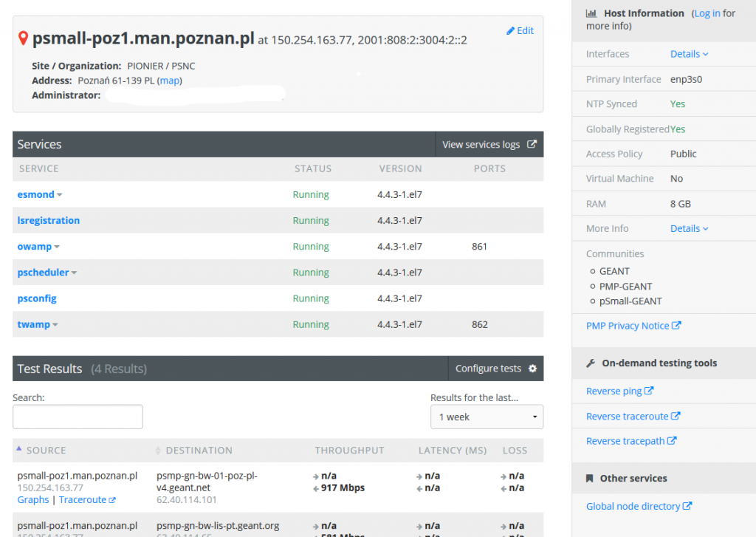Click the Edit pencil icon
This screenshot has width=756, height=537.
pos(510,31)
